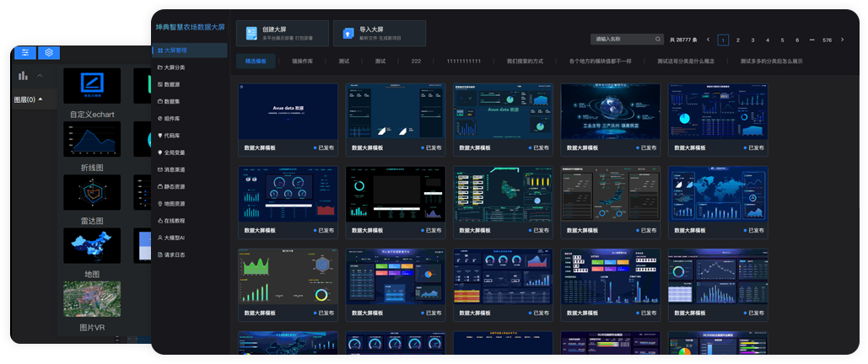
Task: Open 地图资源 in the sidebar
Action: (175, 204)
